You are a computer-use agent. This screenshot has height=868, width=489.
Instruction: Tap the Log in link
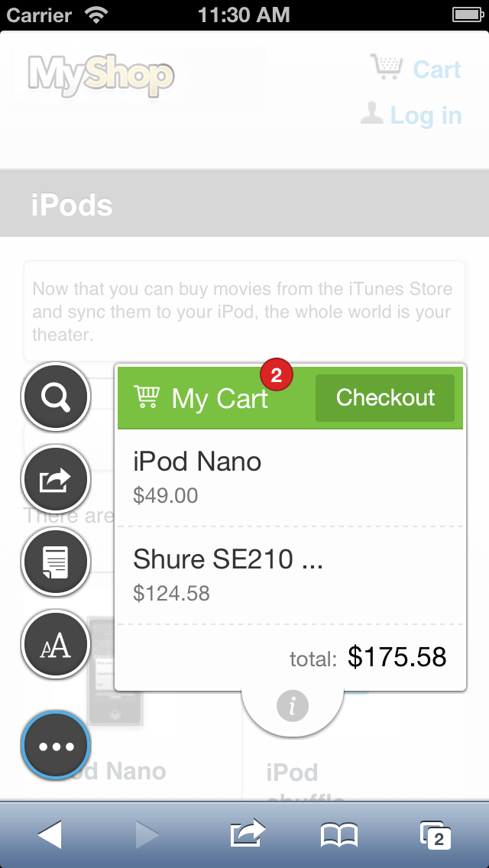[411, 115]
